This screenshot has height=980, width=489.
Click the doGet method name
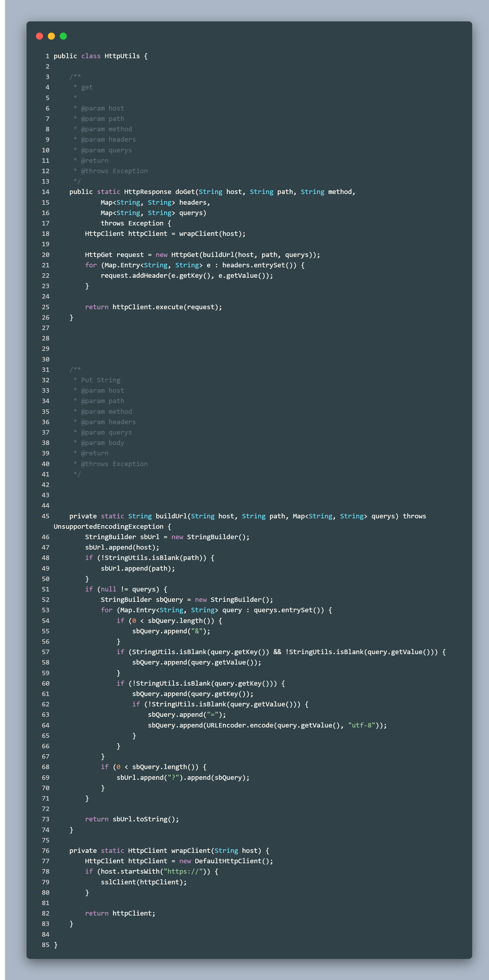[x=185, y=192]
